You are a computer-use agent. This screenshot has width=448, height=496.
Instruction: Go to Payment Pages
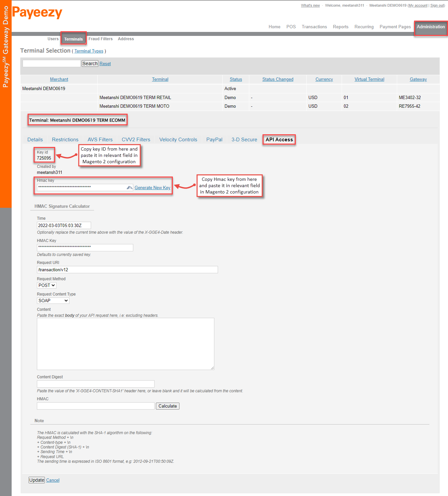(x=395, y=27)
